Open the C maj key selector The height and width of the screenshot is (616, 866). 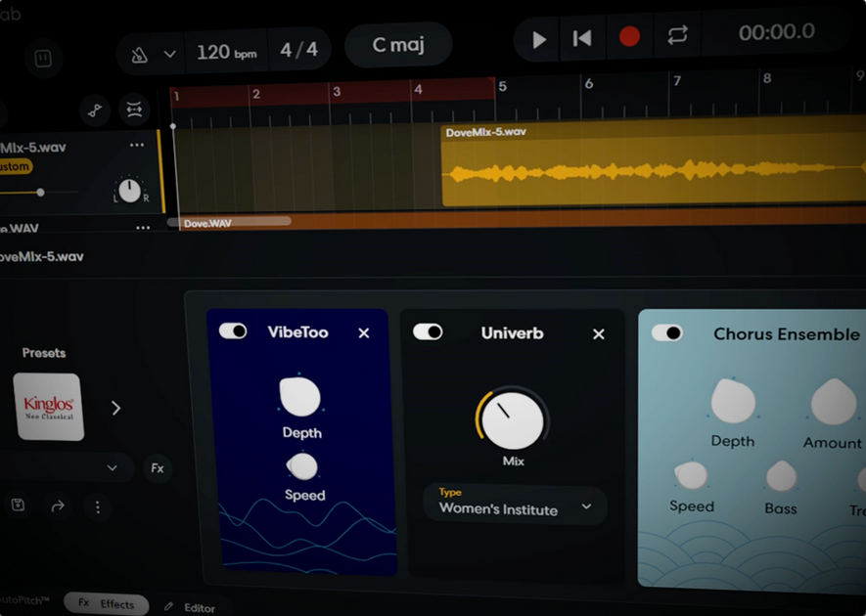tap(397, 44)
